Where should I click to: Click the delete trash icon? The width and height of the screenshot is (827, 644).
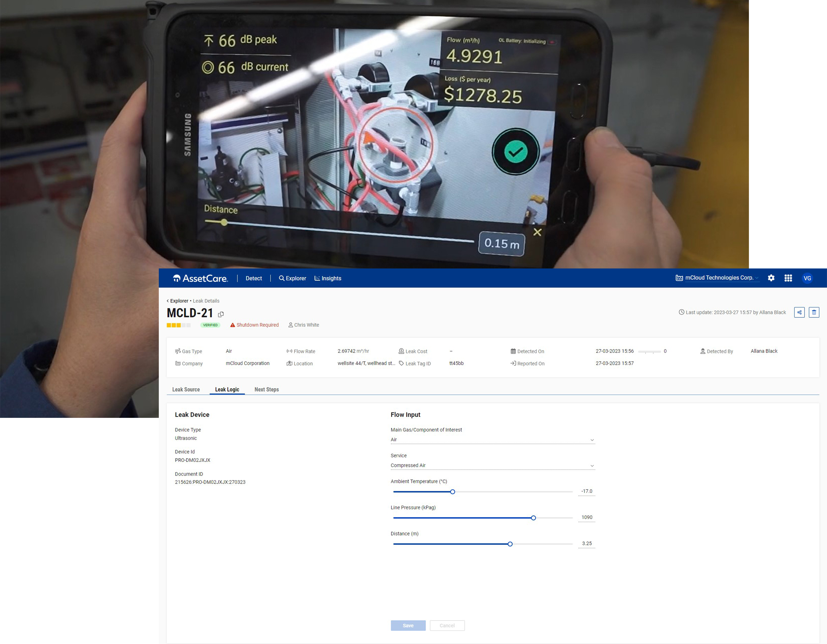pos(814,312)
